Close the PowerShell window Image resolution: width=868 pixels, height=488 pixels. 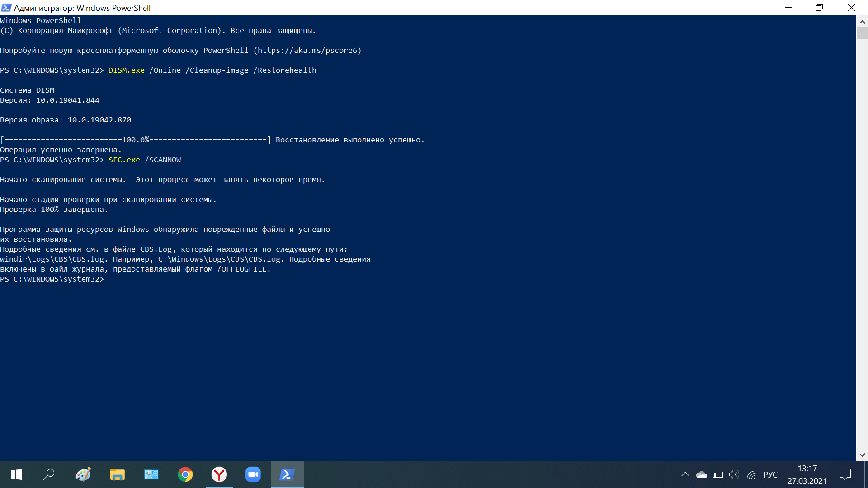(851, 8)
